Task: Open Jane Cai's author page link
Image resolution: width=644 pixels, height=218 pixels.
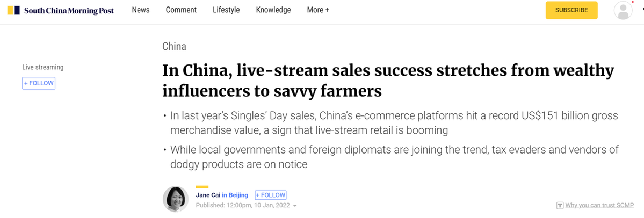Action: (x=208, y=195)
